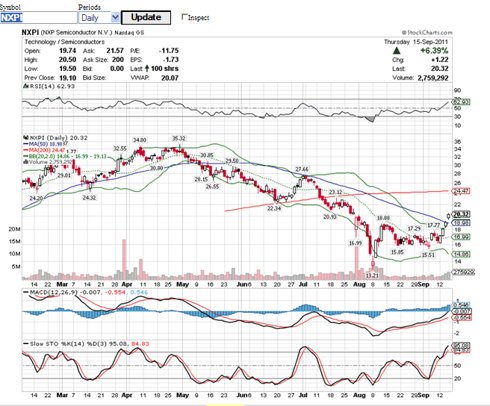Click the Last value 20.32 in the header

[x=440, y=69]
